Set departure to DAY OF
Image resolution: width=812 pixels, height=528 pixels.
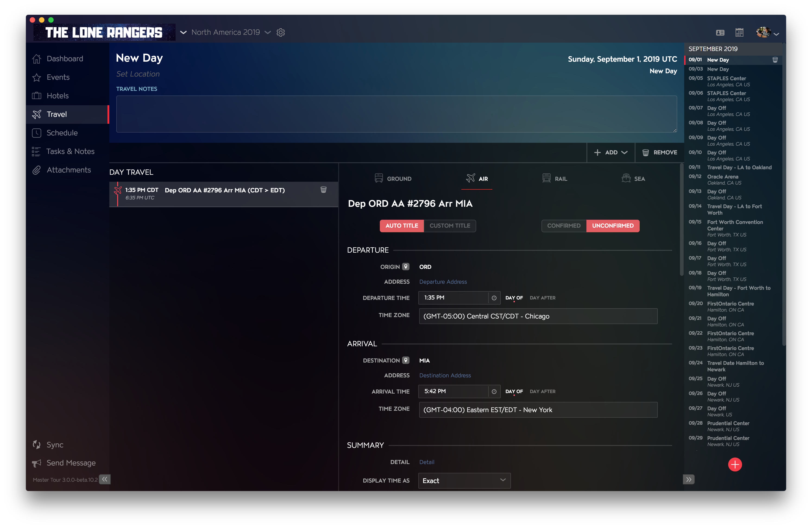[x=514, y=298]
